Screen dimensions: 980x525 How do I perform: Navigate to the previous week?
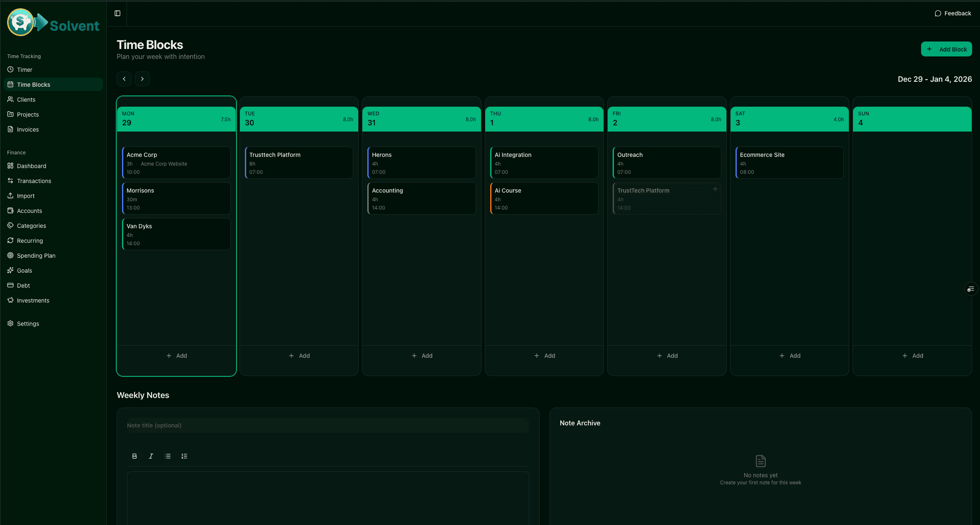124,78
